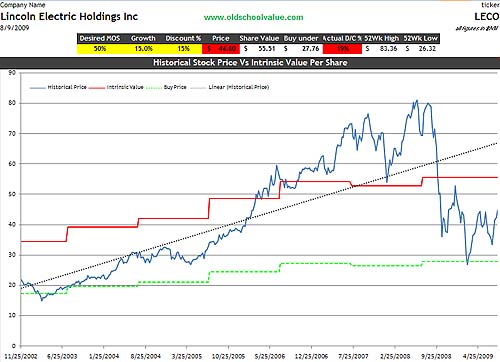The width and height of the screenshot is (500, 362).
Task: Click the 90 y-axis label
Action: coord(12,72)
